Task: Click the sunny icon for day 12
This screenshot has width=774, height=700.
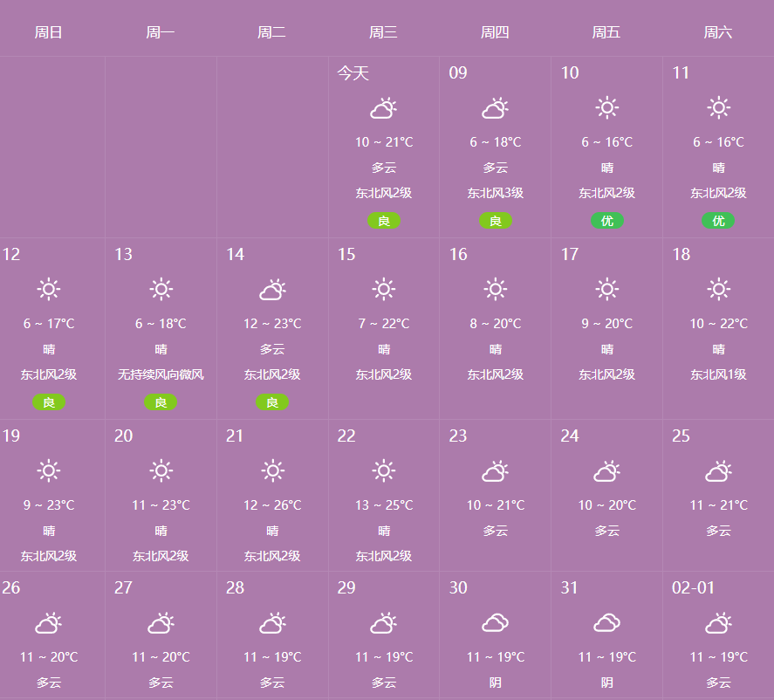Action: (x=48, y=289)
